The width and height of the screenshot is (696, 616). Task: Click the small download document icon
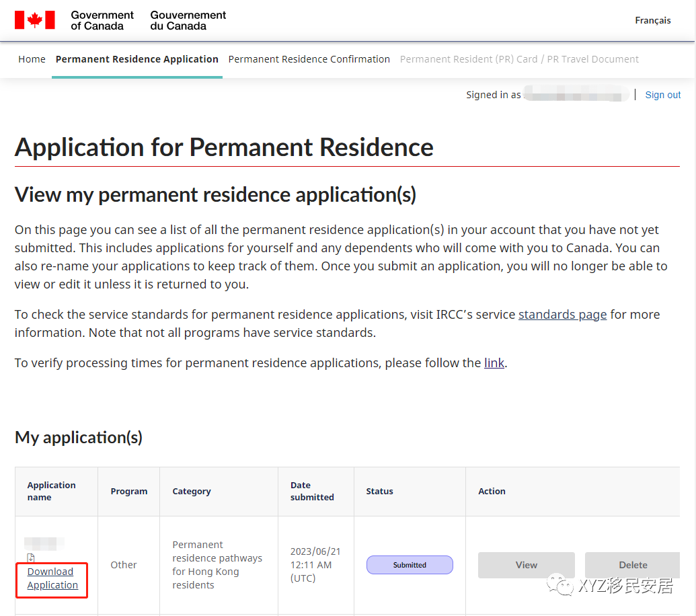coord(31,558)
